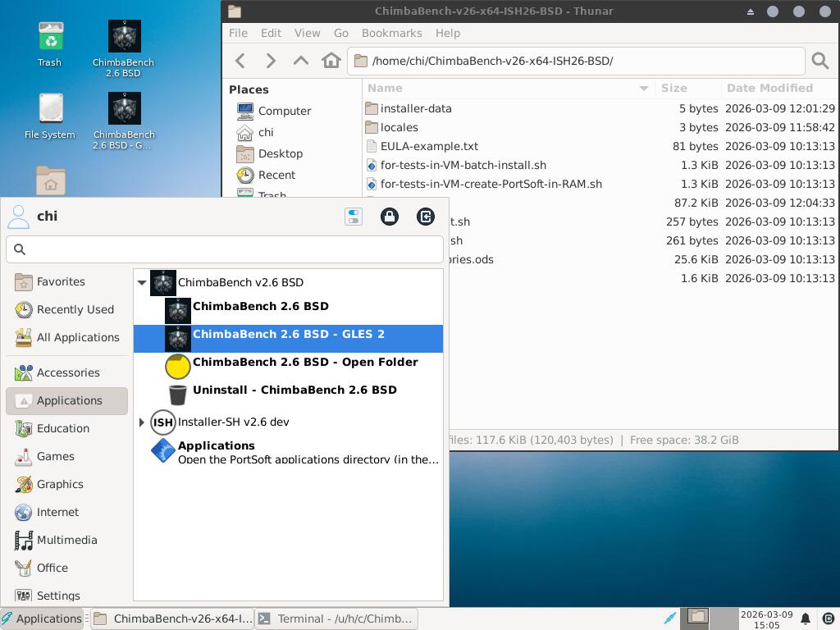Click the clock showing 2026-03-09 15:05
The width and height of the screenshot is (840, 630).
point(766,619)
